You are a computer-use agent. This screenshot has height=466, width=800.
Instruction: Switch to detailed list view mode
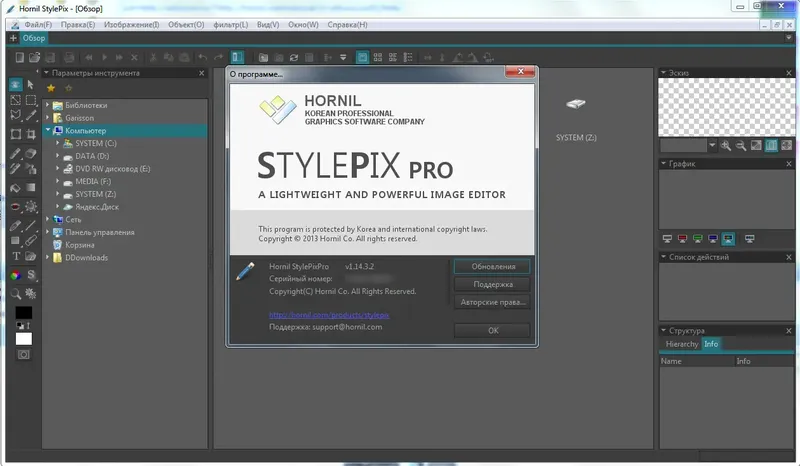[408, 58]
